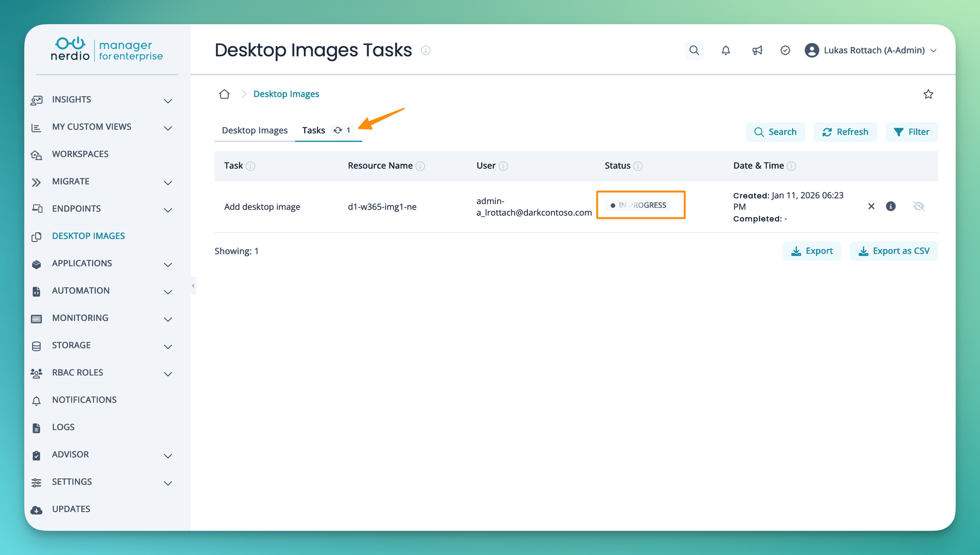Click the Refresh button
Viewport: 980px width, 555px height.
[845, 132]
